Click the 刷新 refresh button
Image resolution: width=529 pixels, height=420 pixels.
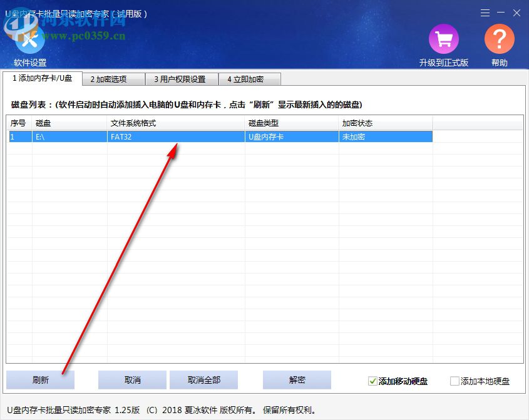coord(40,379)
